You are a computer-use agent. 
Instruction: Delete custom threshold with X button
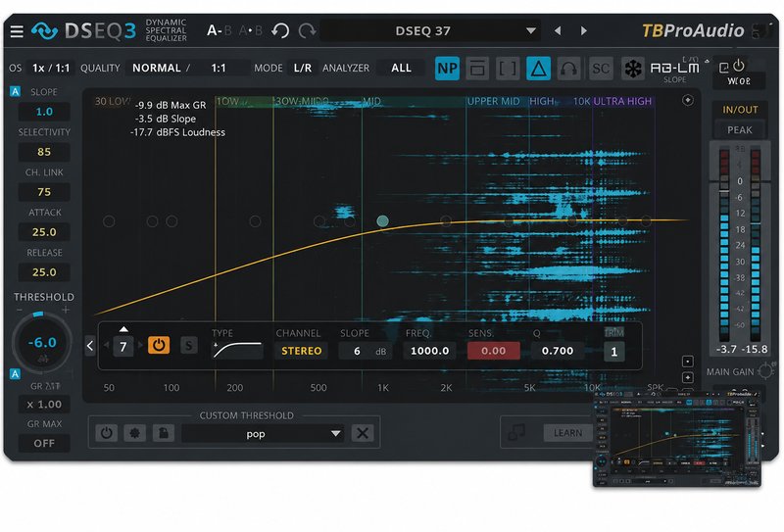point(363,433)
